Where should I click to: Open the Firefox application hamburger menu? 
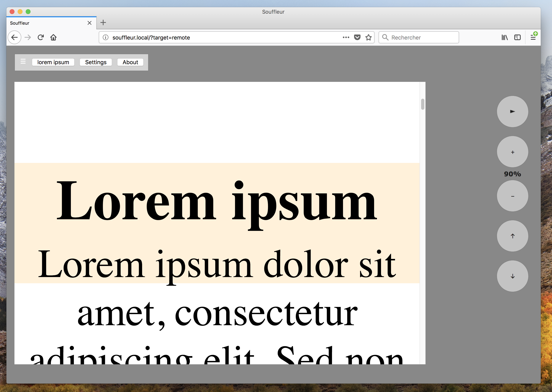(533, 37)
